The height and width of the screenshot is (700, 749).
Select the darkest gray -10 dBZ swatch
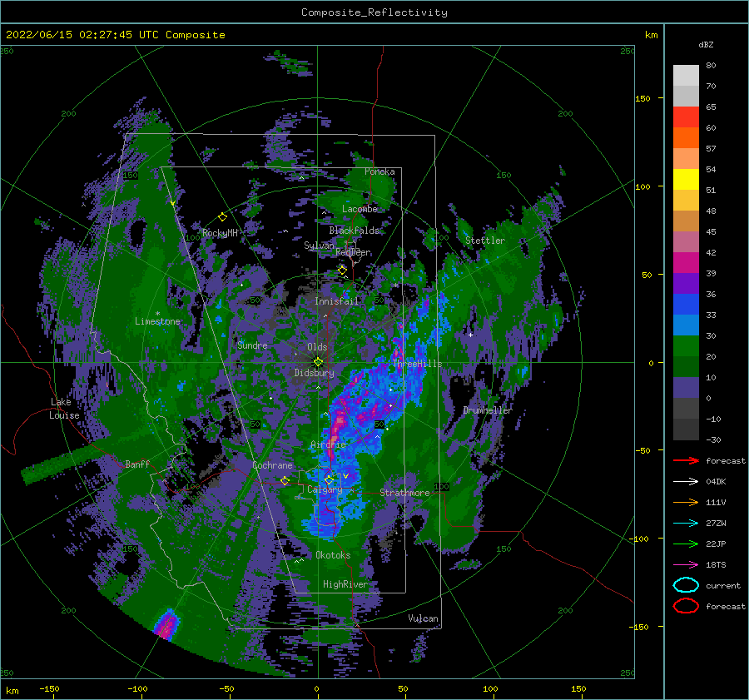coord(686,429)
